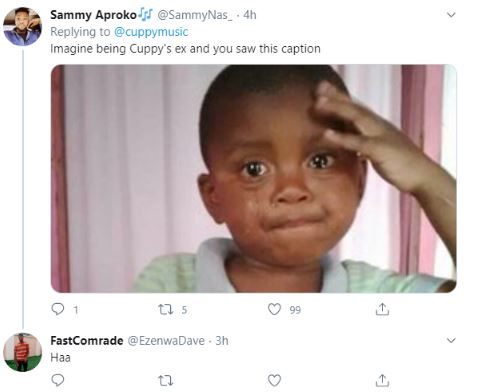
Task: Open the @cuppymusic profile link
Action: 151,32
